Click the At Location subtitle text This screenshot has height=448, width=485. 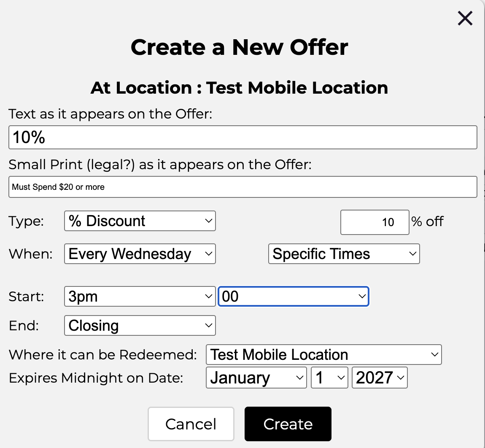click(x=240, y=88)
